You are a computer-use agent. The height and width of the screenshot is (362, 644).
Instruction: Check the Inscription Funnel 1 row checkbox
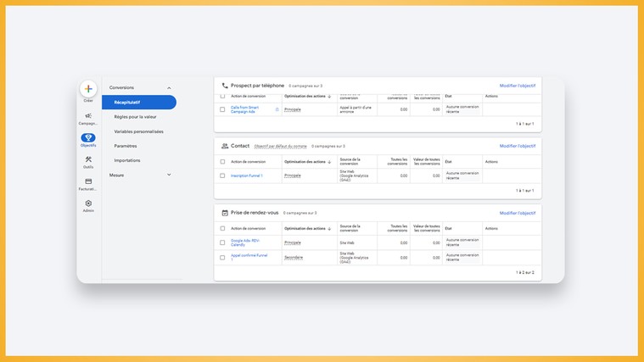[x=222, y=175]
